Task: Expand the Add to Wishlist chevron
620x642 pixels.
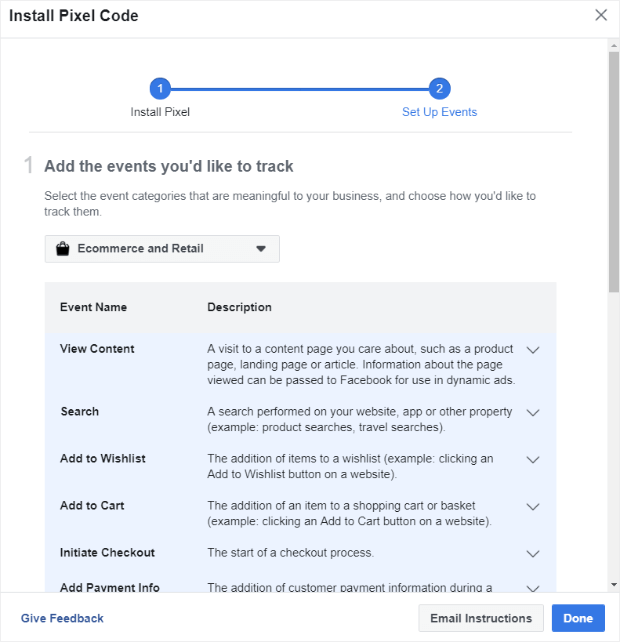Action: pyautogui.click(x=533, y=459)
